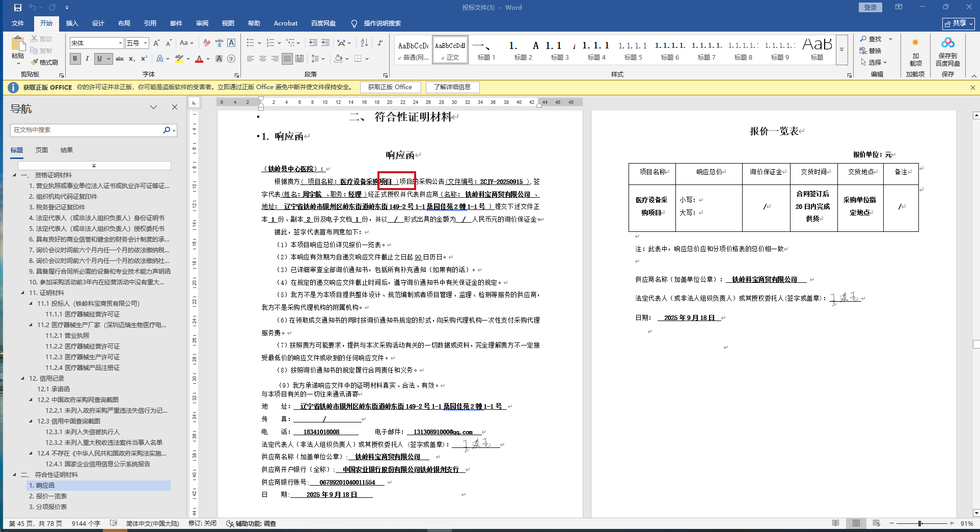Open the phonetic guide (wén) tool
The height and width of the screenshot is (532, 980).
(x=219, y=43)
